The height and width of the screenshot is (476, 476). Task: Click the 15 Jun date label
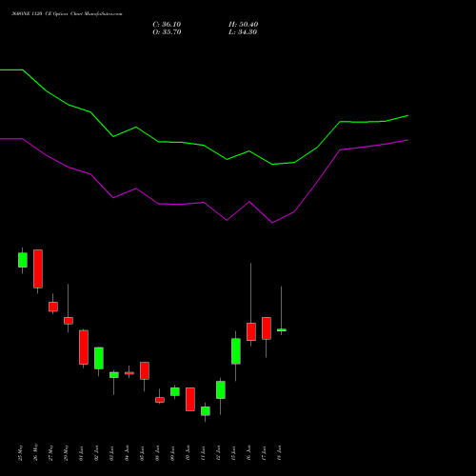pyautogui.click(x=234, y=453)
